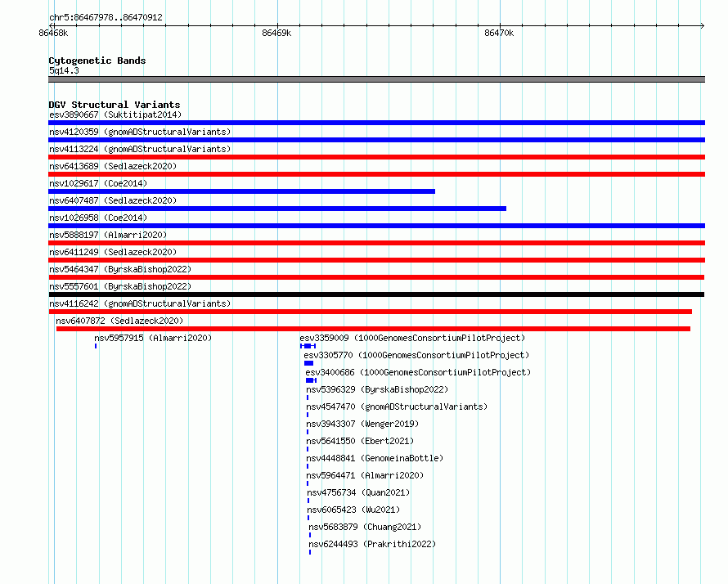Select the nsv4116242 (gnomADStructuralVariants) label

(x=140, y=303)
